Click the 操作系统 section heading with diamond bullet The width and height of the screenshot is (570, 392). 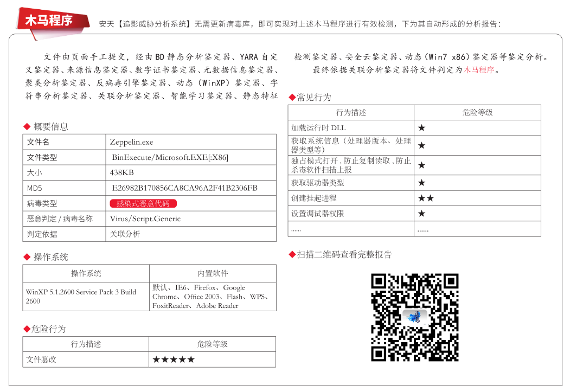(46, 257)
